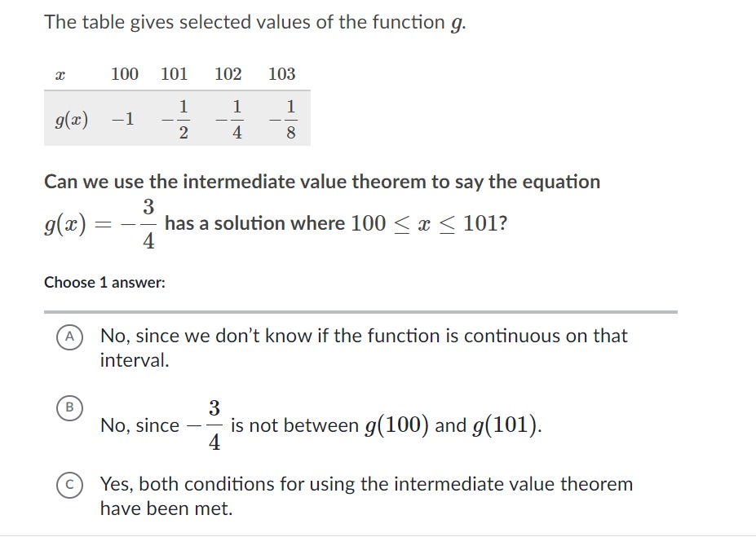Screen dimensions: 756x537
Task: Click the table cell showing -1/4
Action: (x=231, y=117)
